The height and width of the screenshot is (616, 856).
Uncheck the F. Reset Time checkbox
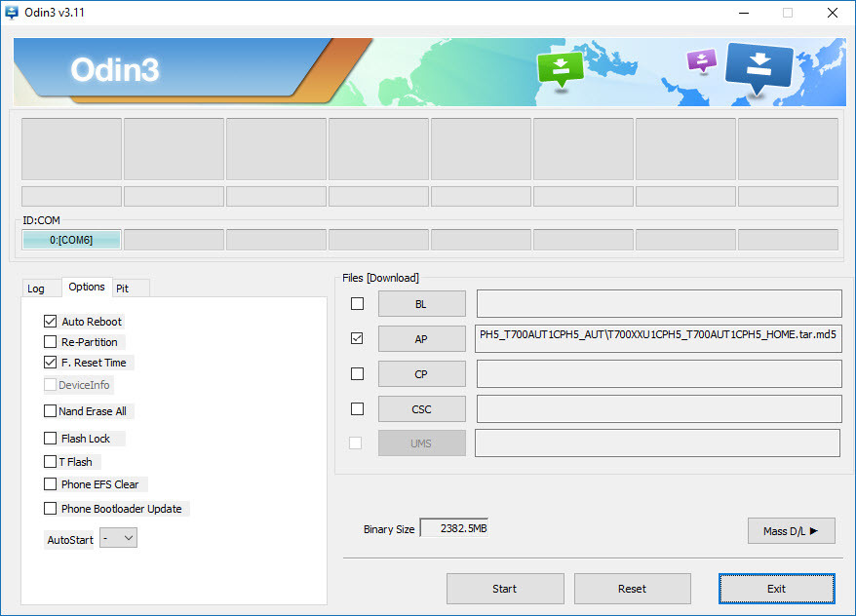[x=51, y=363]
